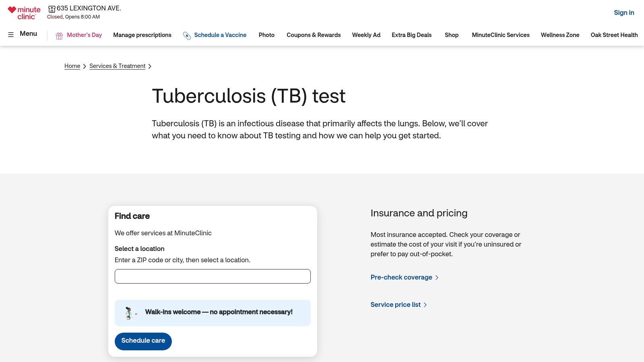Image resolution: width=644 pixels, height=362 pixels.
Task: Click the breadcrumb chevron after Services & Treatment
Action: click(150, 66)
